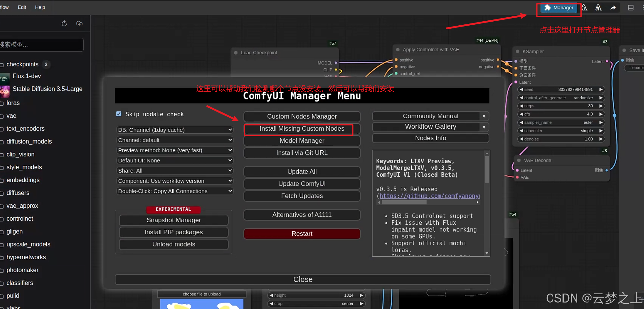Open the Manager puzzle-piece button

click(559, 8)
